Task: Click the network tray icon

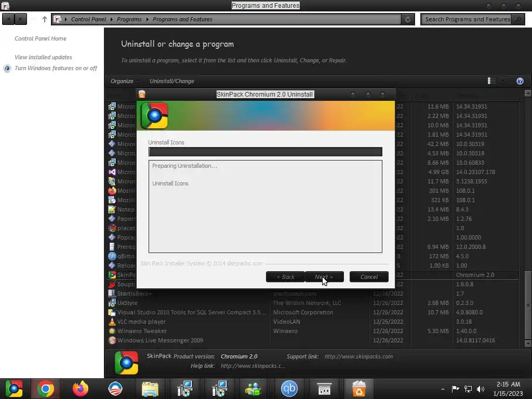Action: (x=468, y=389)
